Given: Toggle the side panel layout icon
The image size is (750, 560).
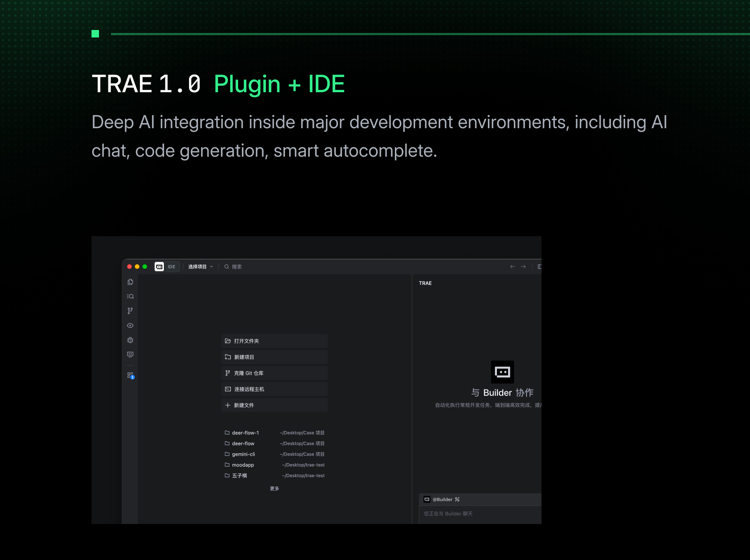Looking at the screenshot, I should tap(539, 267).
